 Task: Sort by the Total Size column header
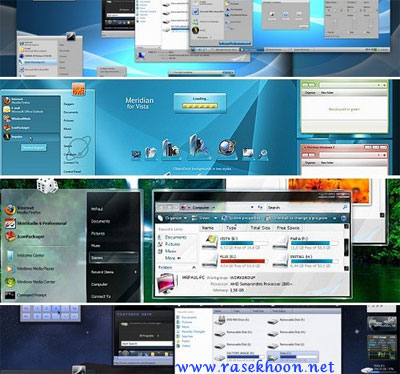(260, 228)
